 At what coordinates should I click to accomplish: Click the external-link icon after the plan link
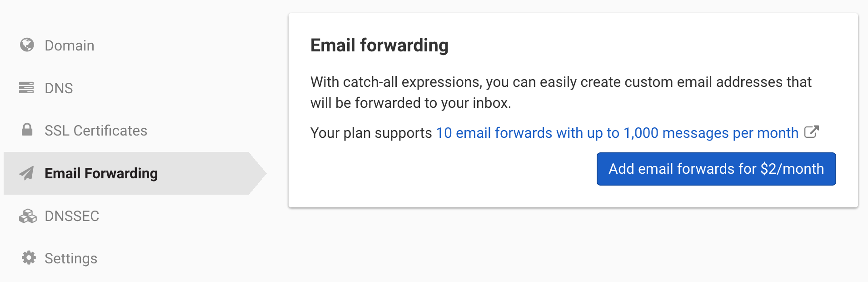(811, 132)
